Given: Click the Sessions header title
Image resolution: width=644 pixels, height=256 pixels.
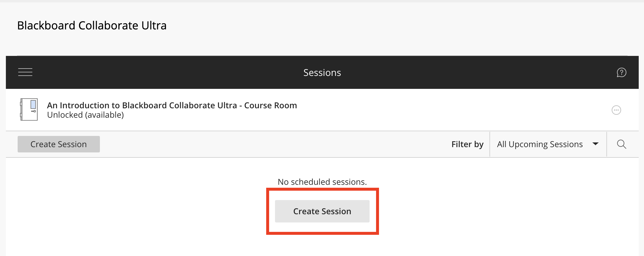Looking at the screenshot, I should coord(322,72).
